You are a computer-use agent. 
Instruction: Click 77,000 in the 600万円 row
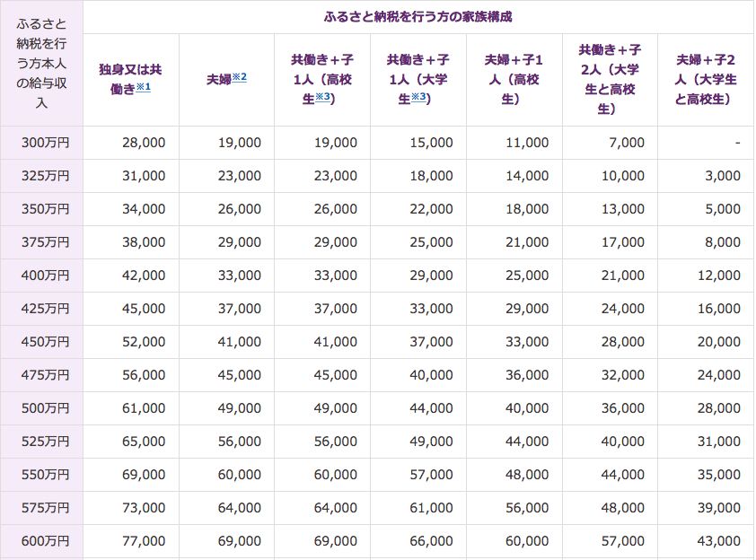click(144, 541)
